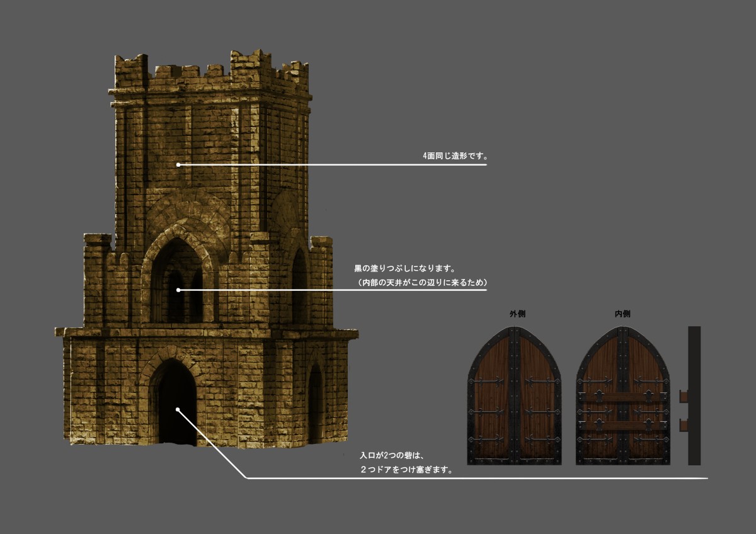The width and height of the screenshot is (756, 534).
Task: Select the annotation "黒の塗りつぶしになります。"
Action: pyautogui.click(x=406, y=268)
